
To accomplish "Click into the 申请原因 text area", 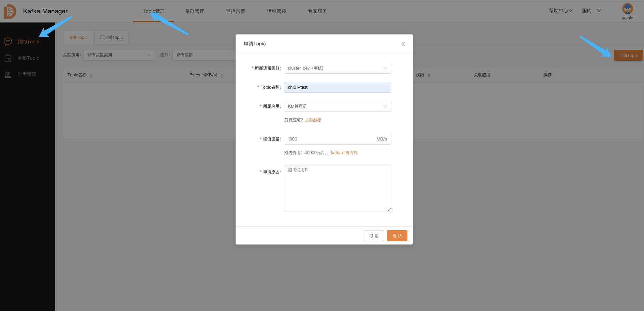I will pyautogui.click(x=338, y=188).
